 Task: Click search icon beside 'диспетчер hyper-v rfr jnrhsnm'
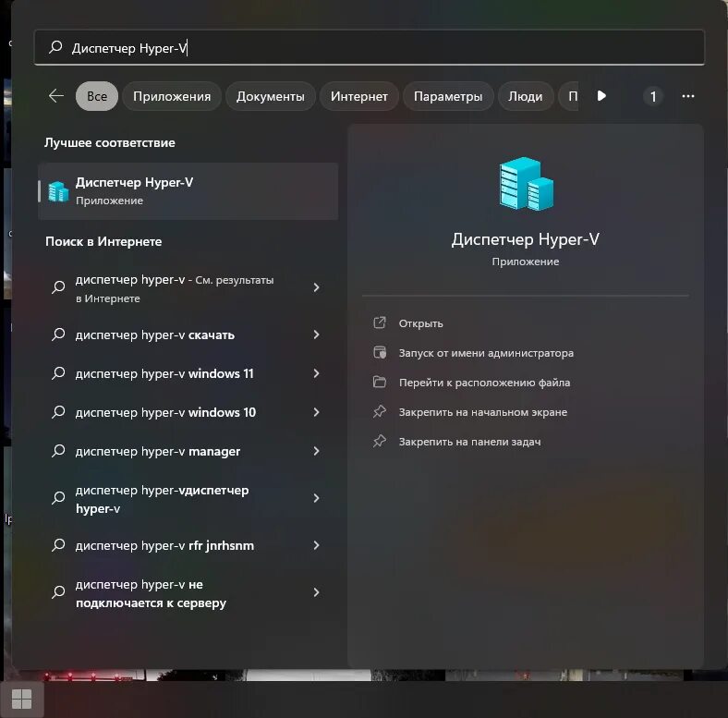[58, 545]
